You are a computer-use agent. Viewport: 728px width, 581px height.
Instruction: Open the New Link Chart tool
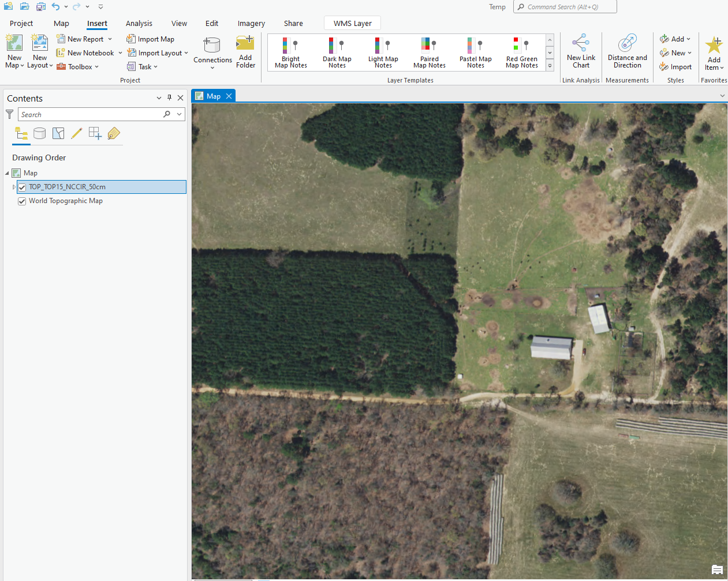pyautogui.click(x=581, y=52)
